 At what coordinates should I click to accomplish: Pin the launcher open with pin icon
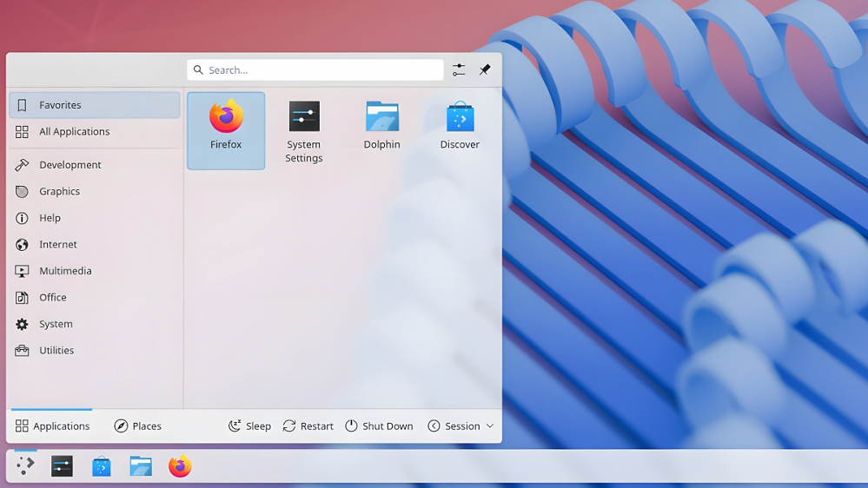pyautogui.click(x=485, y=69)
